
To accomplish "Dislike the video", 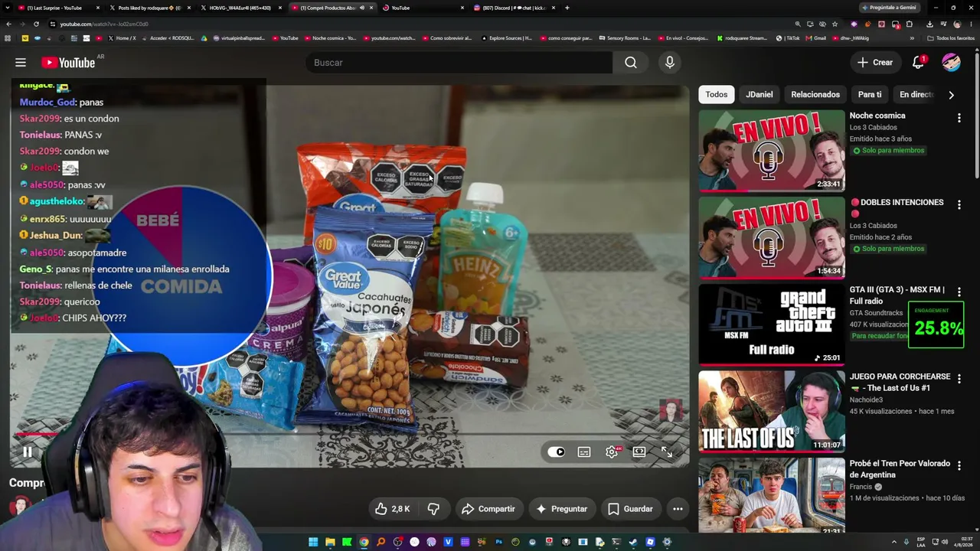I will coord(433,509).
